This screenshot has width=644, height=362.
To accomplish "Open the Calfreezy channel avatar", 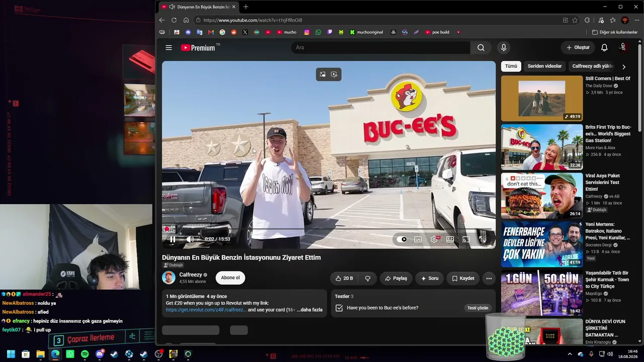I will tap(169, 278).
